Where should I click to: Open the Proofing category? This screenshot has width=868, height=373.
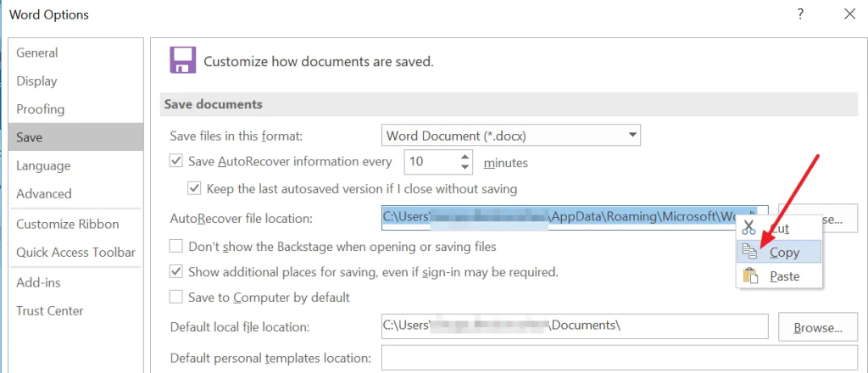pos(75,109)
